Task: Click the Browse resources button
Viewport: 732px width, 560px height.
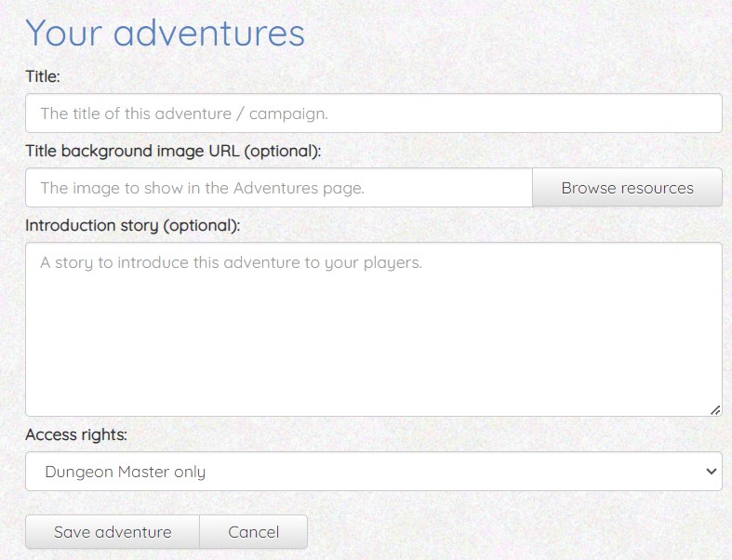Action: coord(627,188)
